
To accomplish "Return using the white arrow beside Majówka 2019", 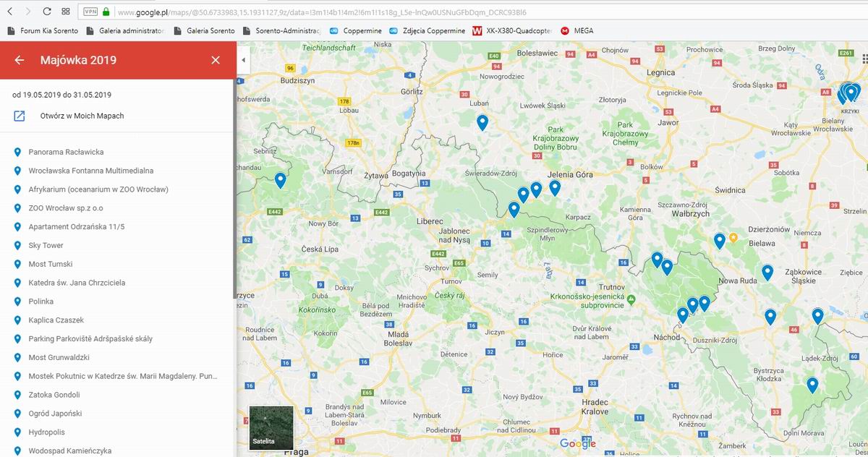I will point(20,60).
